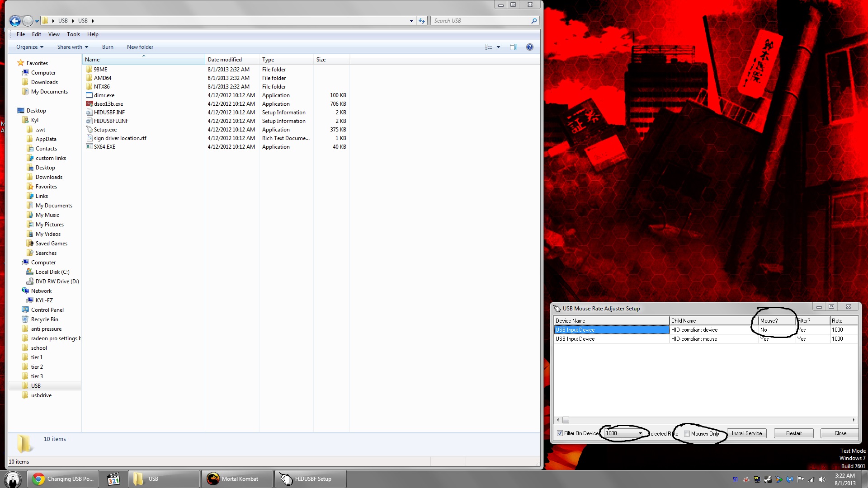Viewport: 868px width, 488px height.
Task: Click the dseo13b.exe file icon
Action: click(x=89, y=104)
